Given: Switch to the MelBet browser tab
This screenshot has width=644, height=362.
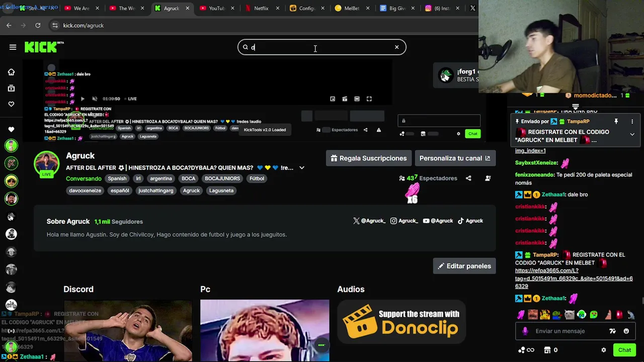Looking at the screenshot, I should 351,9.
